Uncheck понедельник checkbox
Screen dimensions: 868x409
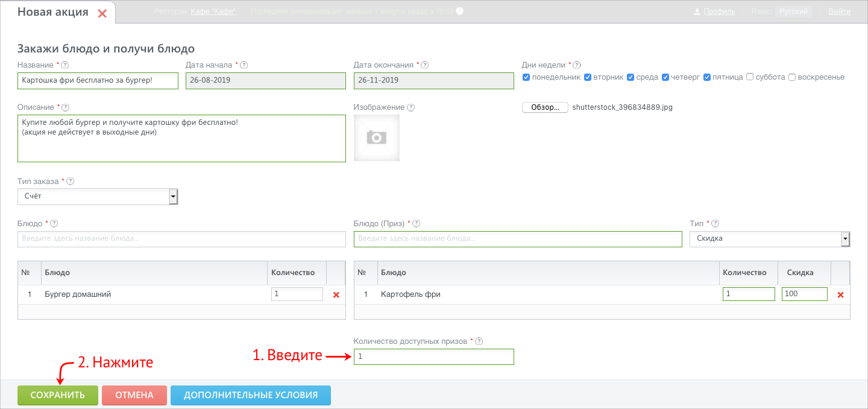[x=526, y=77]
